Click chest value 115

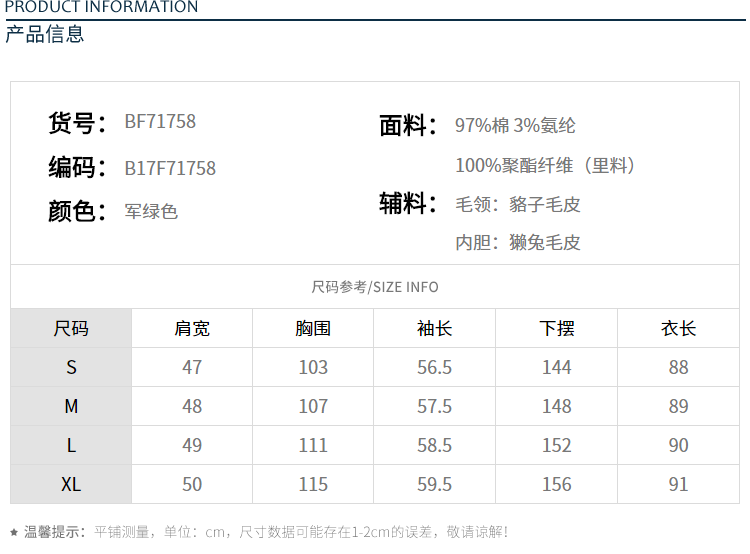tap(313, 484)
